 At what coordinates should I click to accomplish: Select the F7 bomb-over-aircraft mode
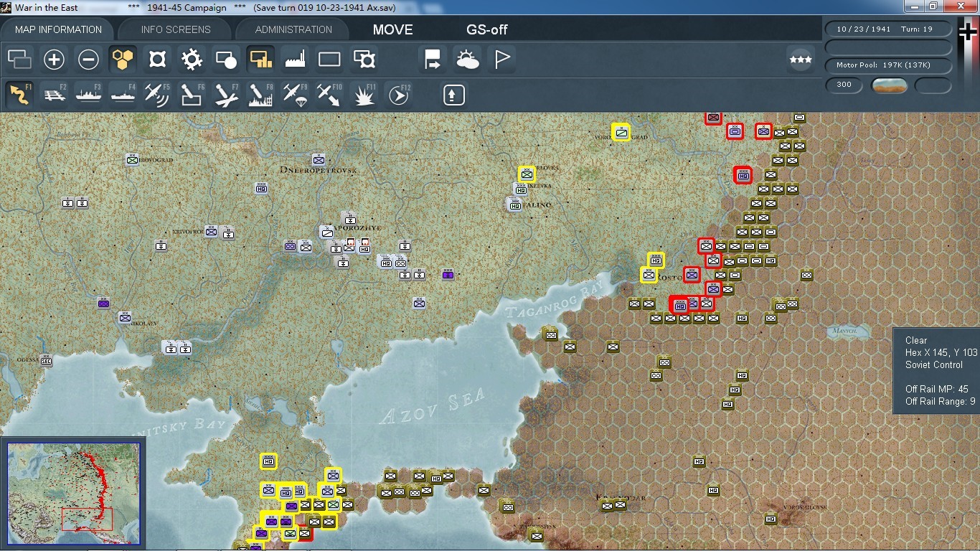[226, 94]
